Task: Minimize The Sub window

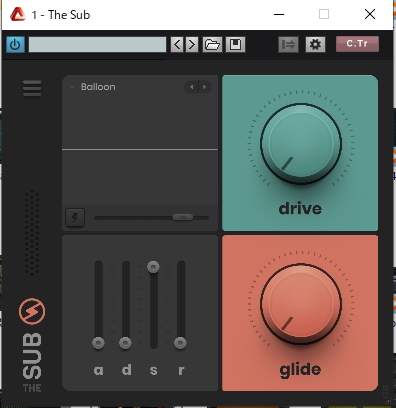Action: tap(279, 14)
